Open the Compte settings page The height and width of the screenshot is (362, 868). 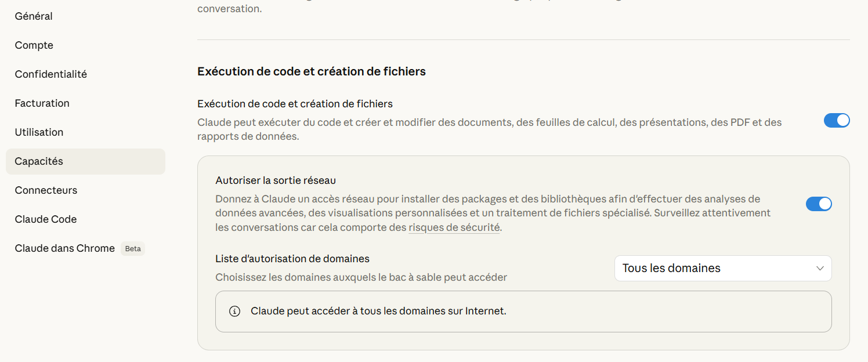coord(34,45)
